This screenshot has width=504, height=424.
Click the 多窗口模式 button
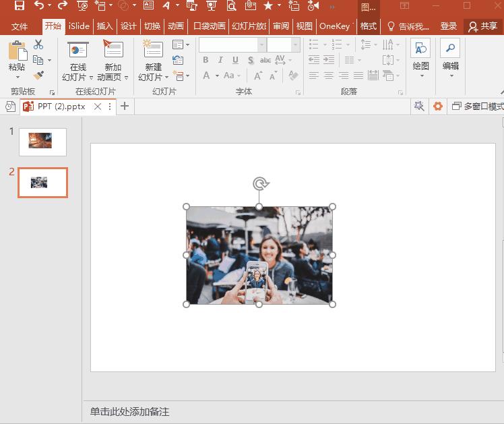[478, 107]
